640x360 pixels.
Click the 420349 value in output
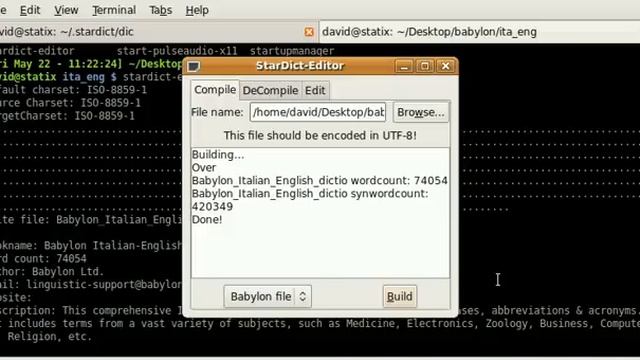coord(212,207)
